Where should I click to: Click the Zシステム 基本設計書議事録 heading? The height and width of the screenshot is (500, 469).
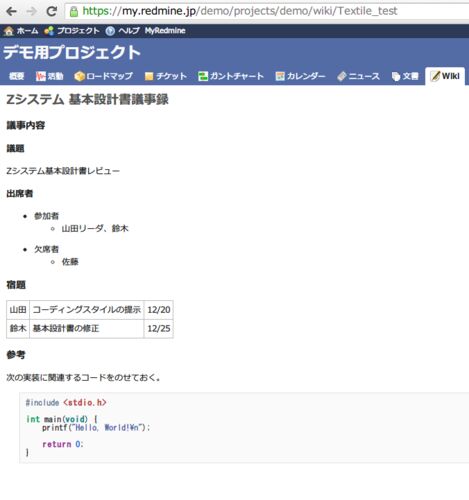(x=87, y=99)
